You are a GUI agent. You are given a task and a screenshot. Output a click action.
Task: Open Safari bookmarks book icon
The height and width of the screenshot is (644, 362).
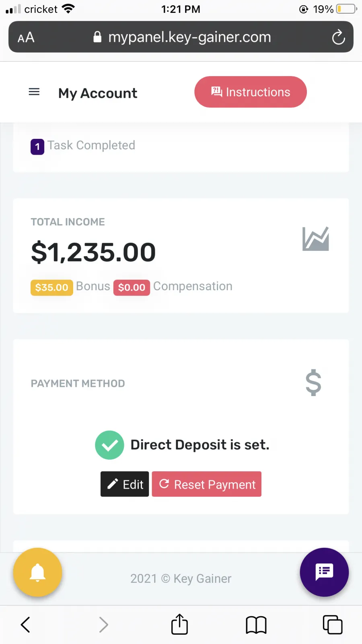256,625
